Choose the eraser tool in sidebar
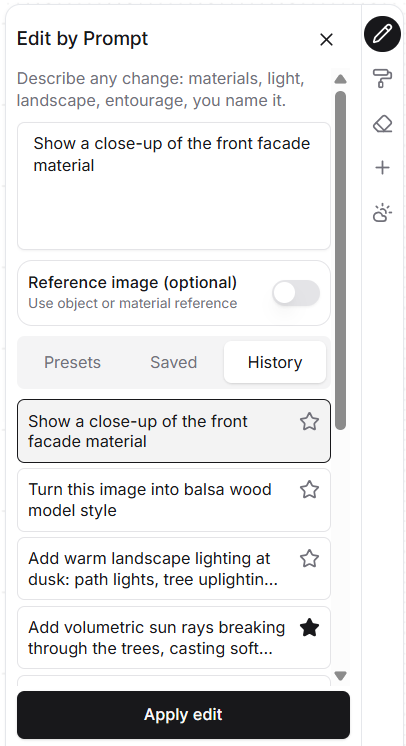 coord(383,124)
